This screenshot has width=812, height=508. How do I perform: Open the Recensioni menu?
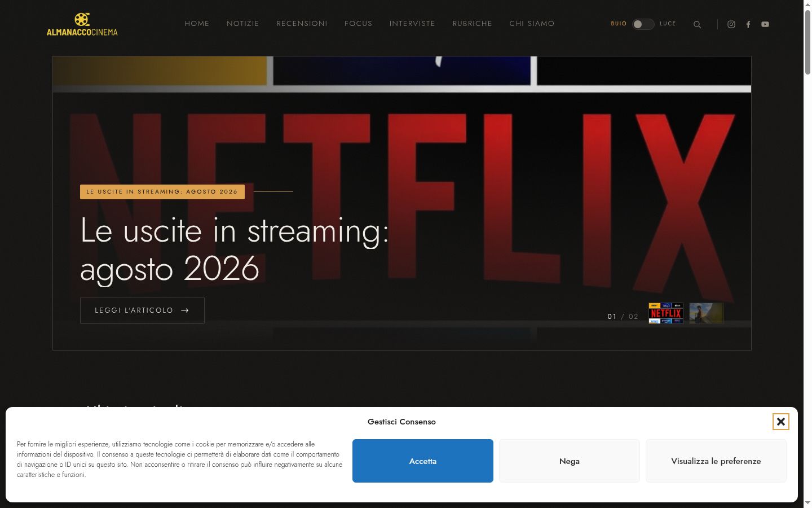pos(302,24)
